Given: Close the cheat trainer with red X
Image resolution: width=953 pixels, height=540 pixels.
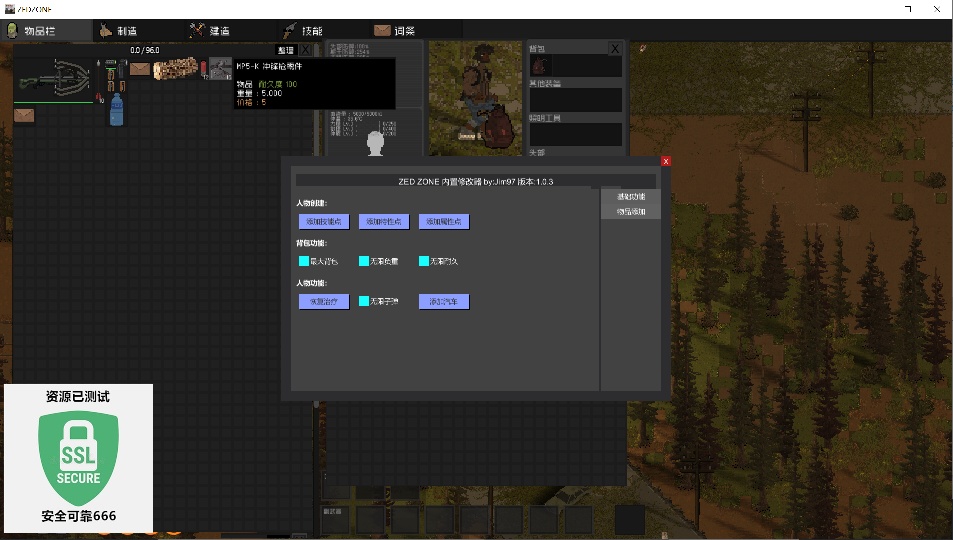Looking at the screenshot, I should tap(666, 161).
